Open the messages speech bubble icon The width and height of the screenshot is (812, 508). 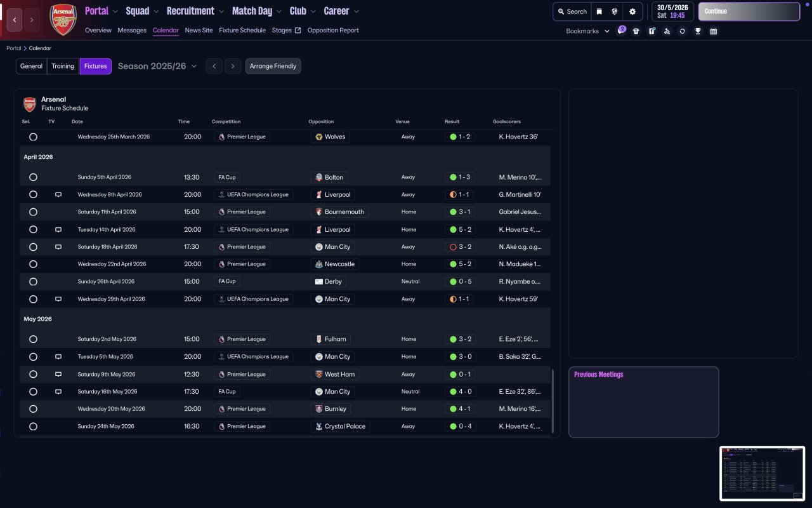coord(621,31)
